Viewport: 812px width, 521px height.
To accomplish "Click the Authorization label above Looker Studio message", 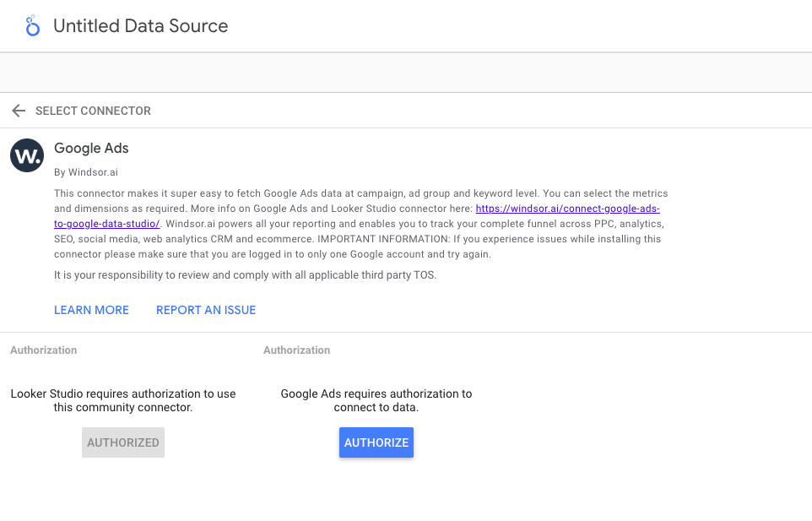I will click(44, 350).
